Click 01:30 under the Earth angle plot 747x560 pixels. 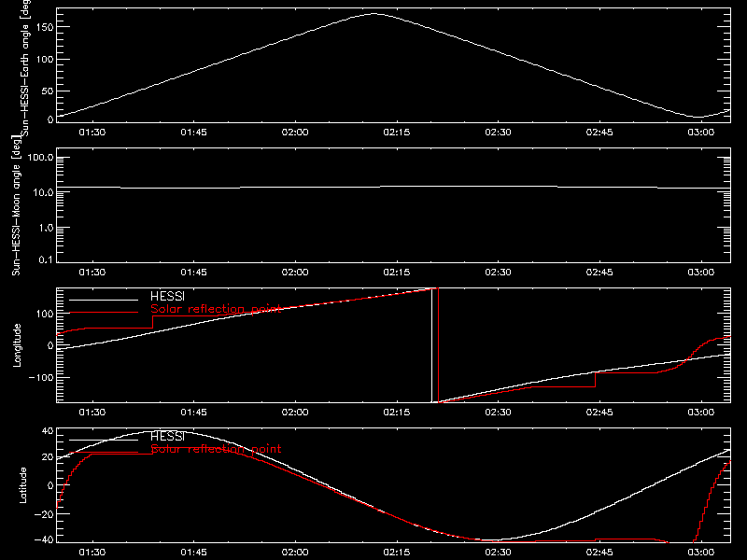point(92,133)
